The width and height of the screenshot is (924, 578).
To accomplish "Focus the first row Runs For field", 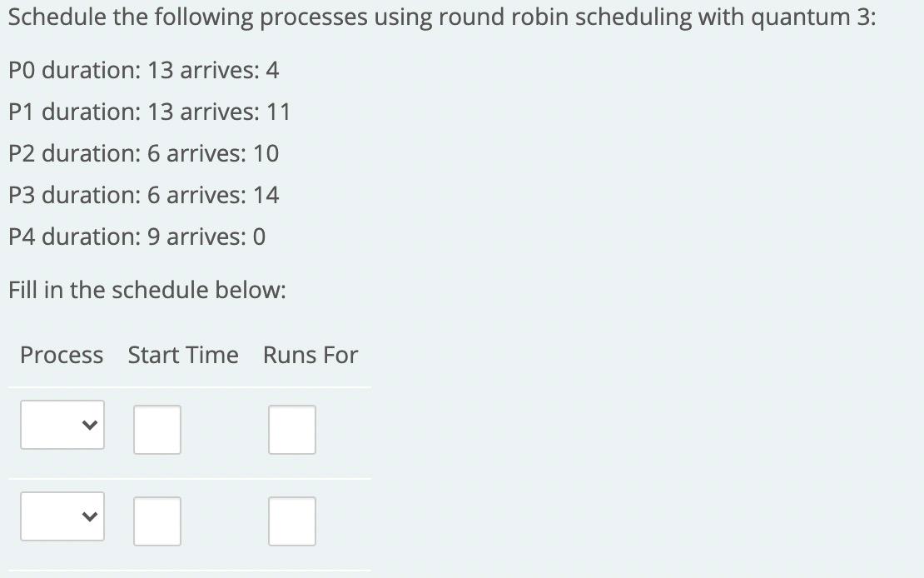I will tap(292, 430).
